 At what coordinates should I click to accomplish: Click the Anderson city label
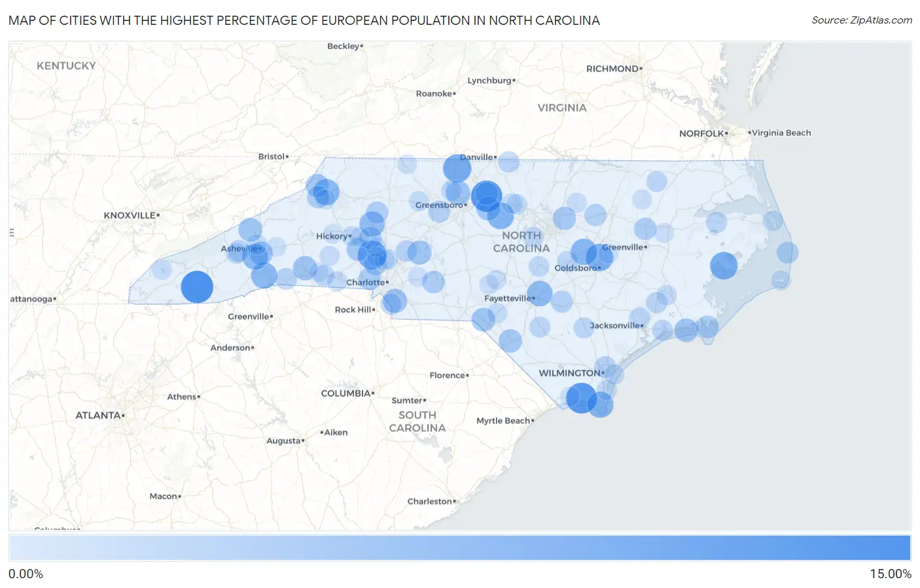click(231, 347)
